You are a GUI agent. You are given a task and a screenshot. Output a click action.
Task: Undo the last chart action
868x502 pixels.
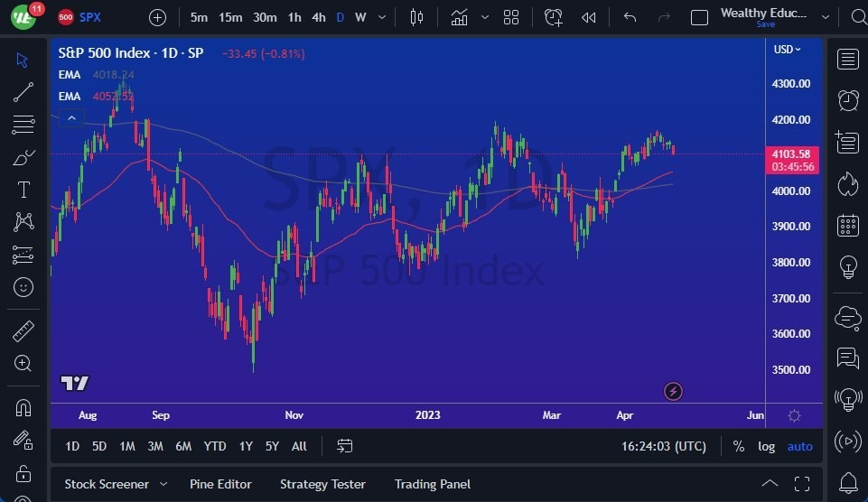(x=630, y=18)
